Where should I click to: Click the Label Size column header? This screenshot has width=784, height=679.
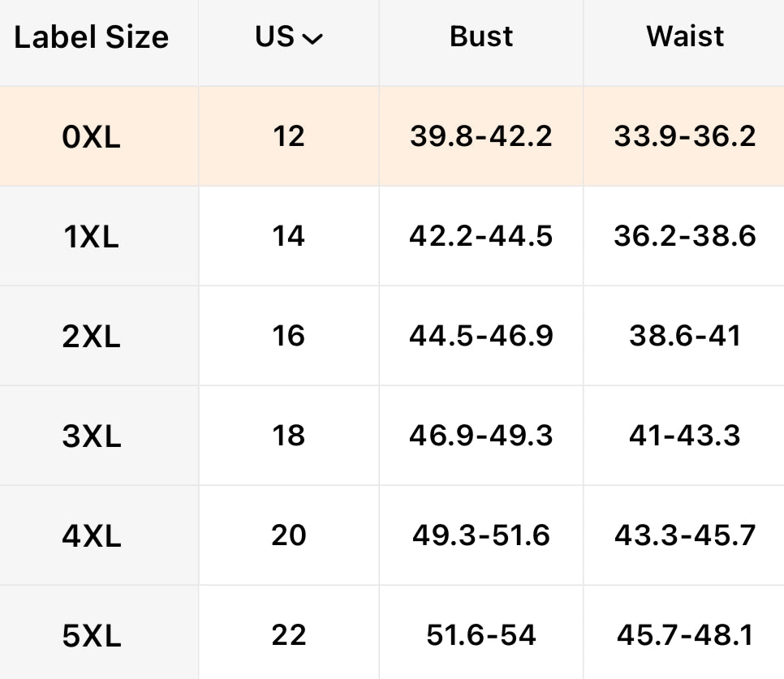pyautogui.click(x=91, y=37)
